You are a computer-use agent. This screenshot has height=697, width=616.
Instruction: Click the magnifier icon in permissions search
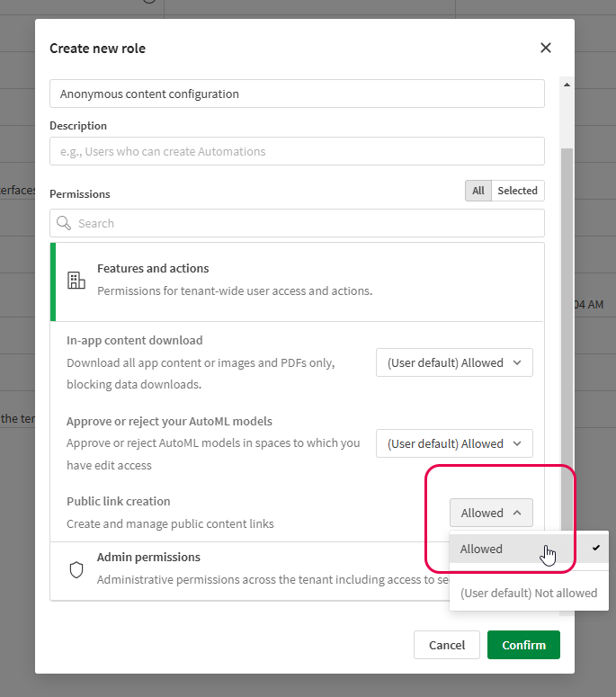(x=64, y=223)
